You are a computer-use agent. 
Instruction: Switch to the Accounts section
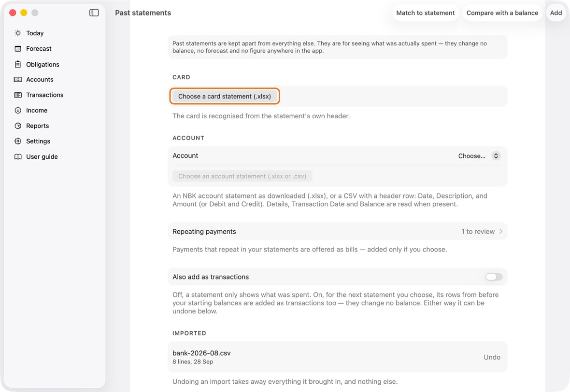[40, 80]
